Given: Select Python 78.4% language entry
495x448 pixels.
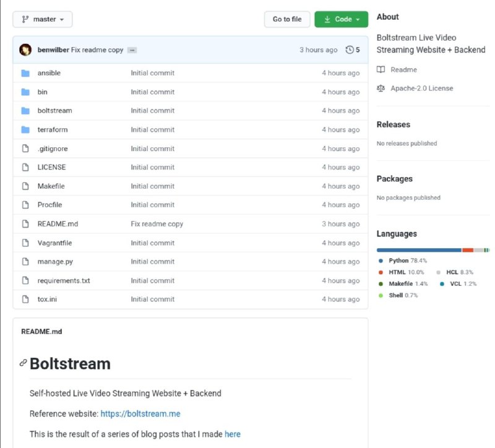Looking at the screenshot, I should (403, 261).
